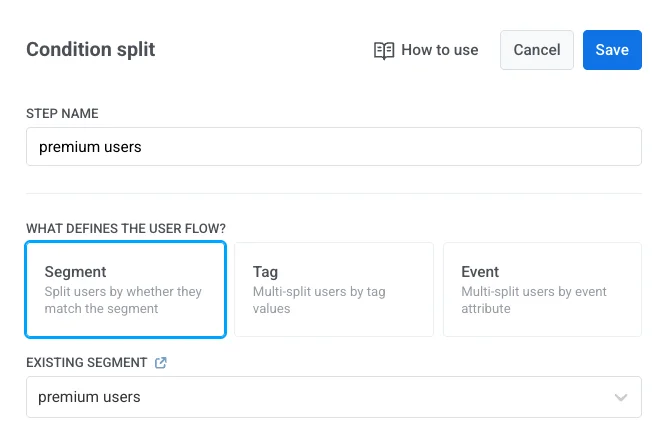Click the Condition split heading
This screenshot has width=662, height=445.
(90, 50)
